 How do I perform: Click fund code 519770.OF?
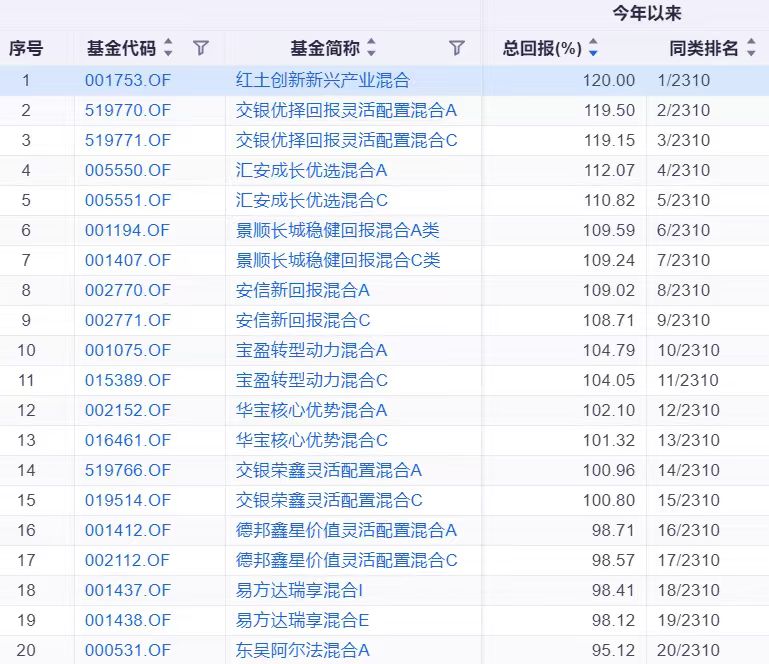point(127,110)
